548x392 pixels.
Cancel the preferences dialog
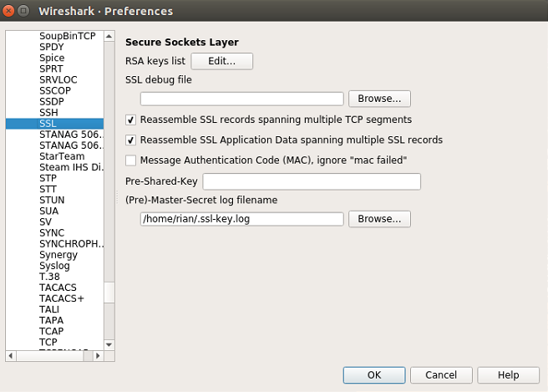click(441, 374)
